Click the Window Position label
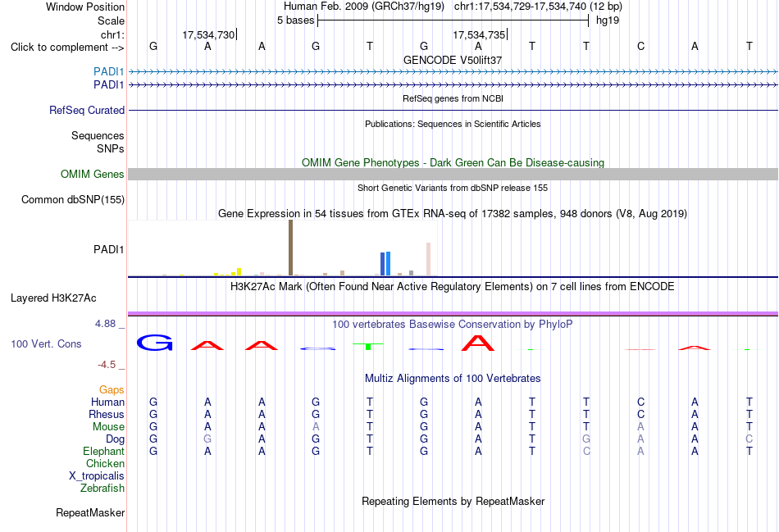This screenshot has height=532, width=779. tap(85, 7)
